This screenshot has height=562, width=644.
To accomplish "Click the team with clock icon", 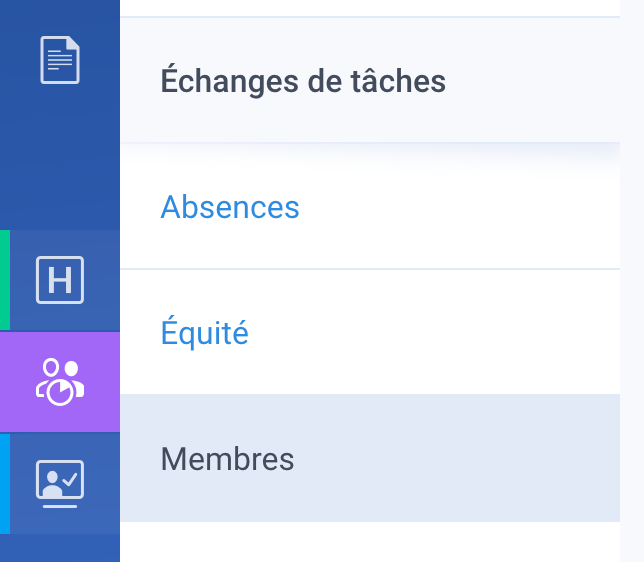I will 60,382.
